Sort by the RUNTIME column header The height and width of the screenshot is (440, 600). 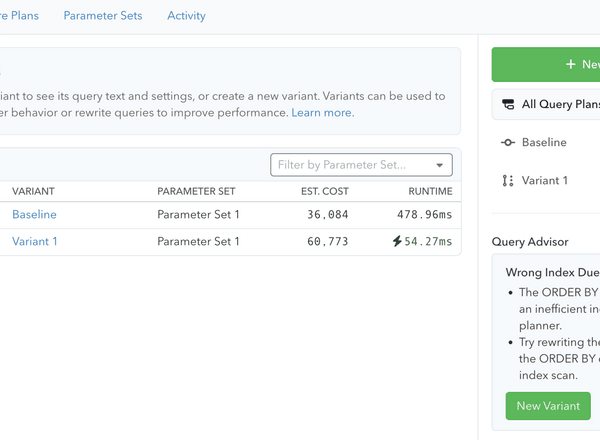coord(430,191)
